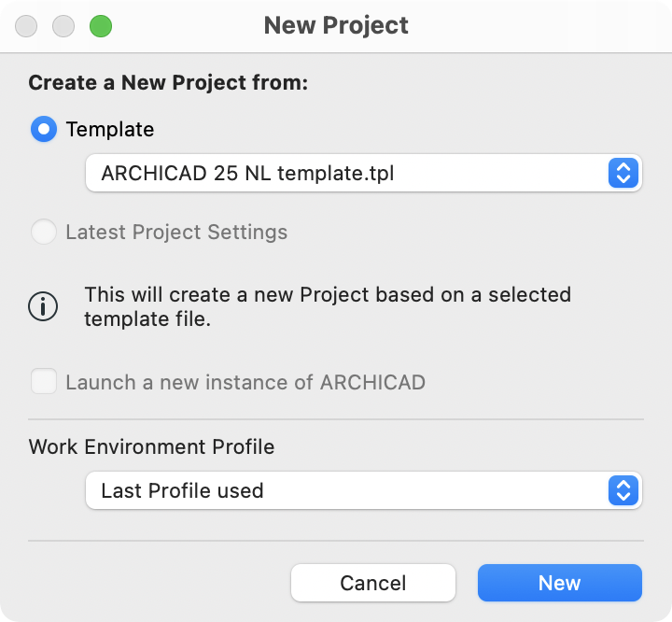Select the Template radio button
Screen dimensions: 672x622
[x=44, y=129]
